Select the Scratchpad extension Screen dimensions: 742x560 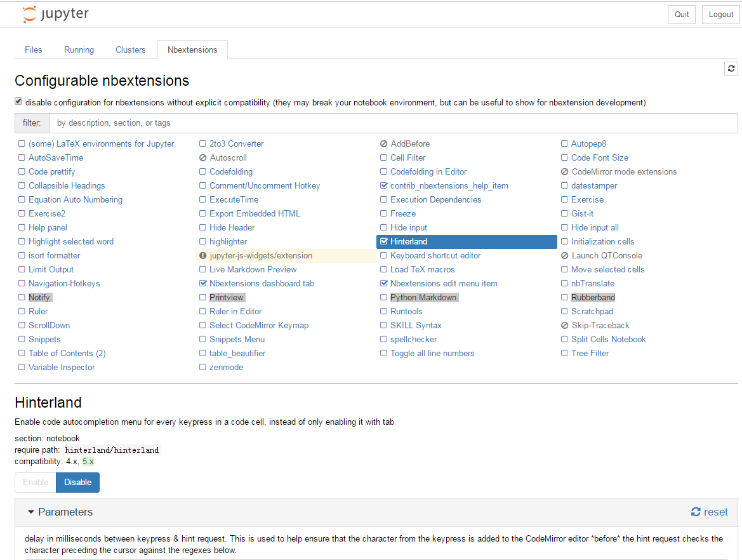coord(592,312)
